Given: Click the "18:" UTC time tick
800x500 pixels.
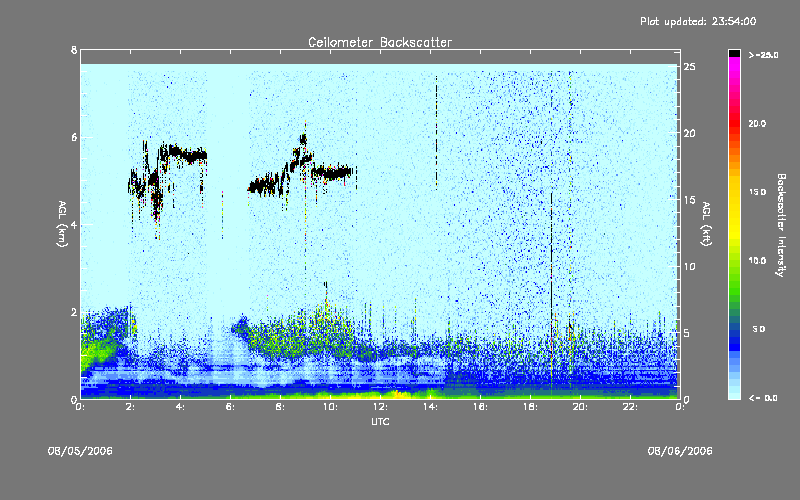Looking at the screenshot, I should click(530, 407).
